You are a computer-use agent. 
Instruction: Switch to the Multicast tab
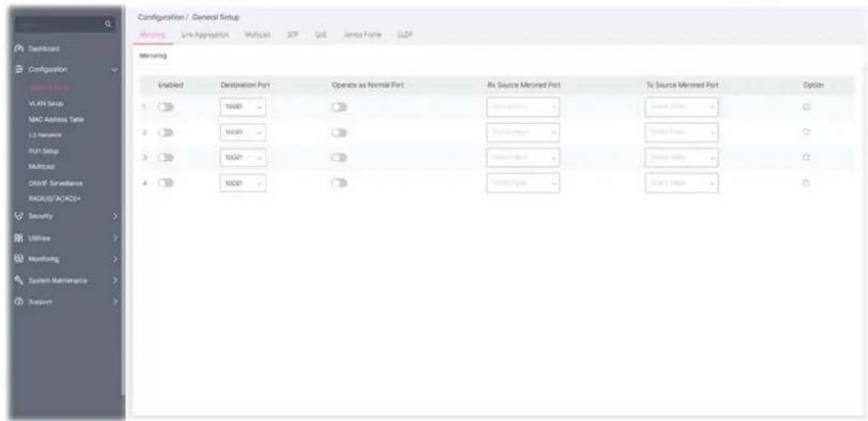click(258, 34)
